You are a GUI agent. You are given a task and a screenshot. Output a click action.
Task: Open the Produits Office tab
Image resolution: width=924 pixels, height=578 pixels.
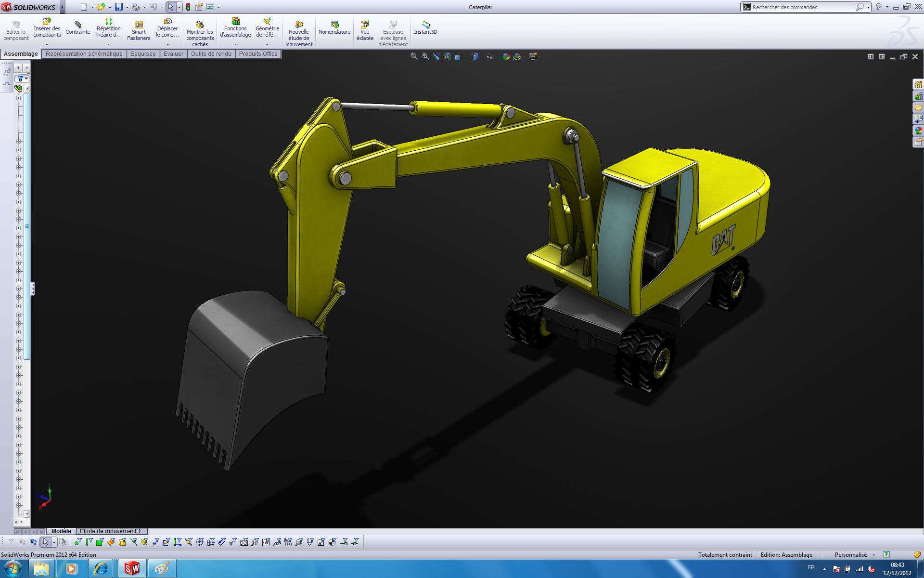pyautogui.click(x=258, y=54)
